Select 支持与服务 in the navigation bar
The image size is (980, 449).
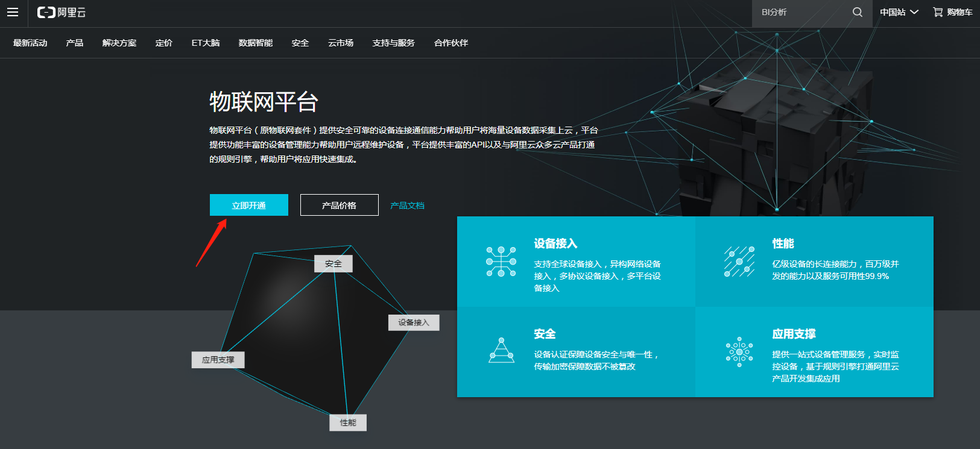click(393, 43)
